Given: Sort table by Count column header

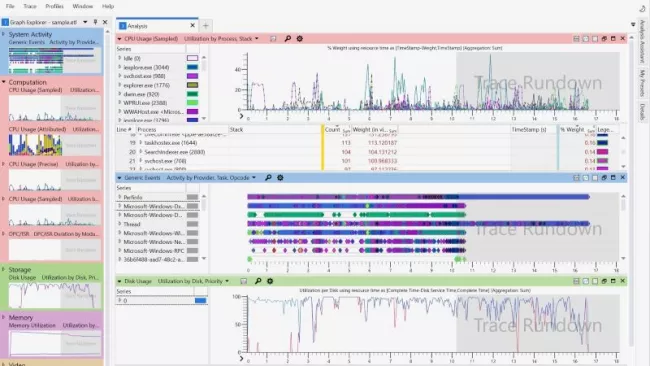Looking at the screenshot, I should [332, 130].
